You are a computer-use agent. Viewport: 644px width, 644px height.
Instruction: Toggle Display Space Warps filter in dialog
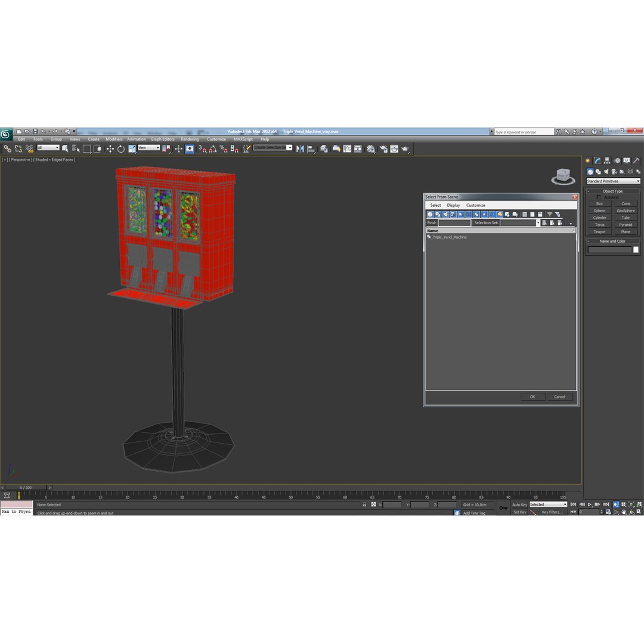point(469,215)
